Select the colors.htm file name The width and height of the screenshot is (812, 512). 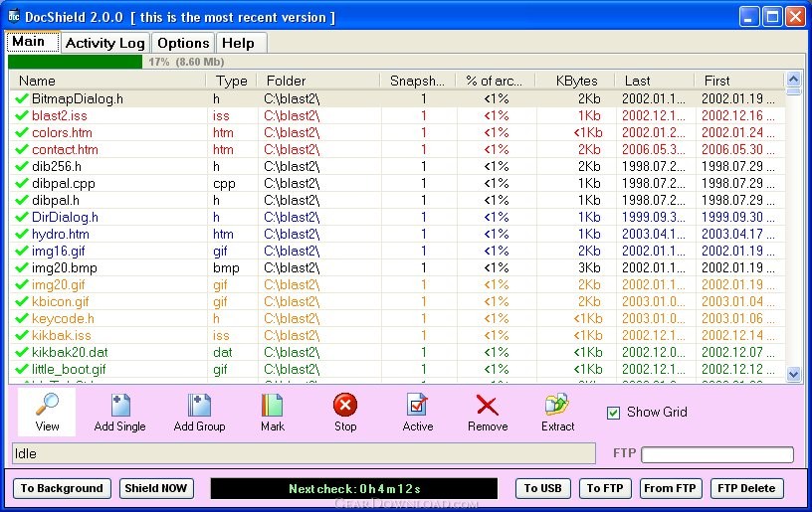[62, 133]
